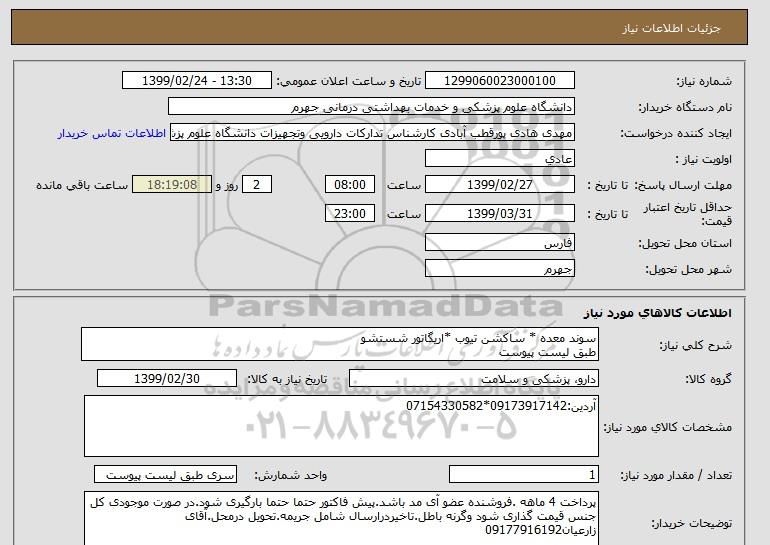The width and height of the screenshot is (770, 545).
Task: Click the delivery city field جهرم
Action: [499, 269]
